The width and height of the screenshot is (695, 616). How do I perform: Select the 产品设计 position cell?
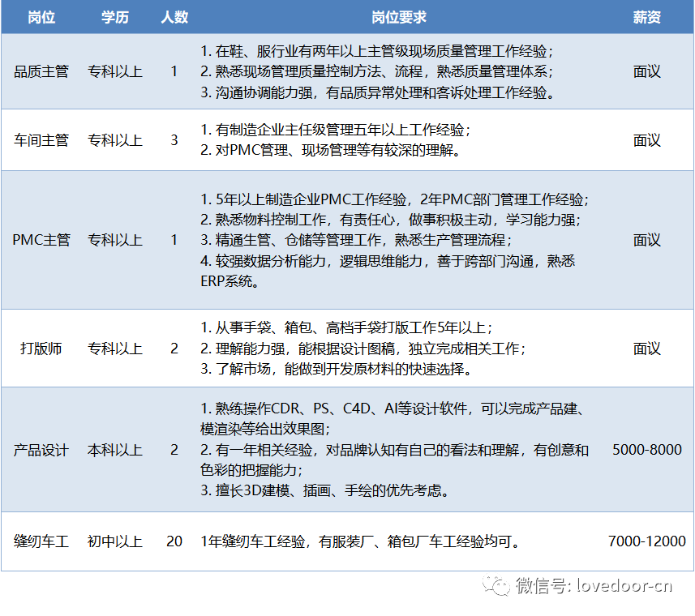click(41, 450)
